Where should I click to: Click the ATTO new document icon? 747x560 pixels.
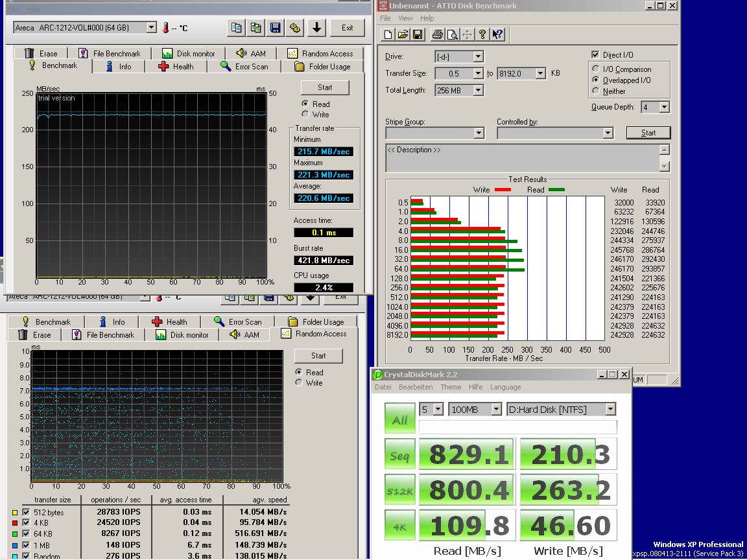pos(388,34)
